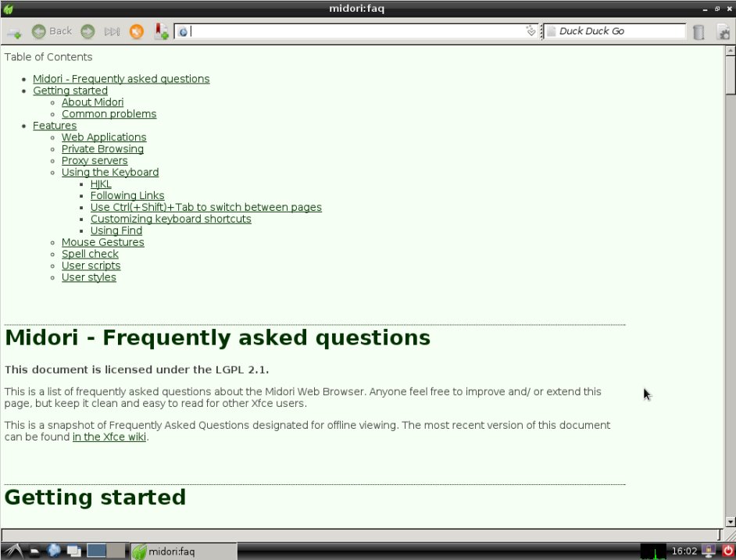Add a bookmark using the bookmark icon

(162, 31)
